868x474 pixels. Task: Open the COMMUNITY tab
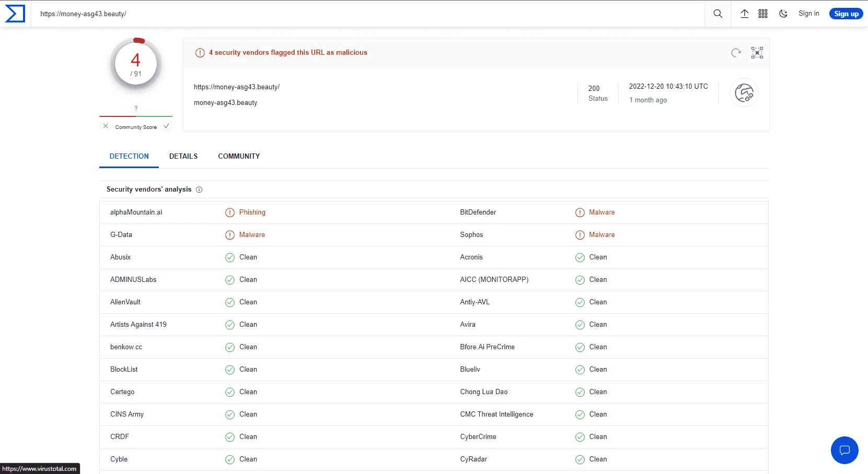pyautogui.click(x=239, y=156)
